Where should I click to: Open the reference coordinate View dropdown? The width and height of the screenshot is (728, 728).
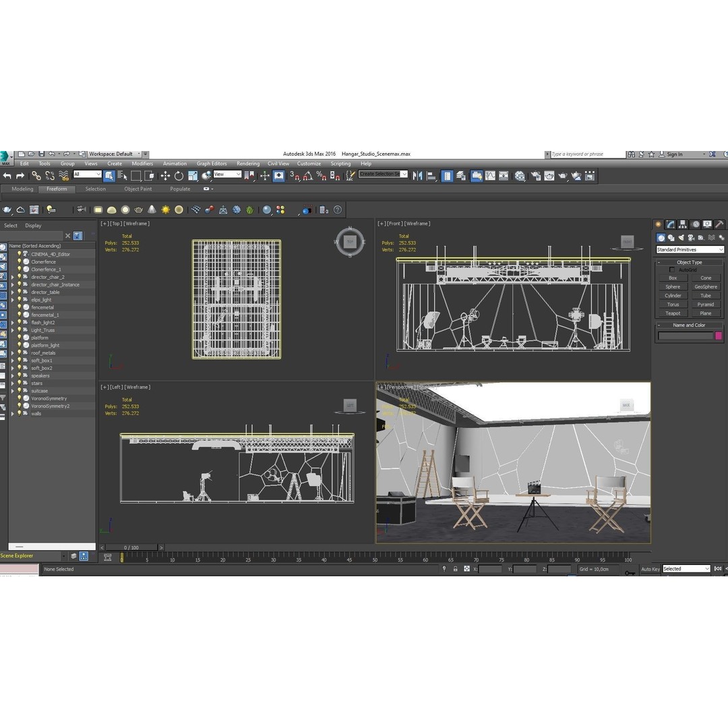coord(228,174)
